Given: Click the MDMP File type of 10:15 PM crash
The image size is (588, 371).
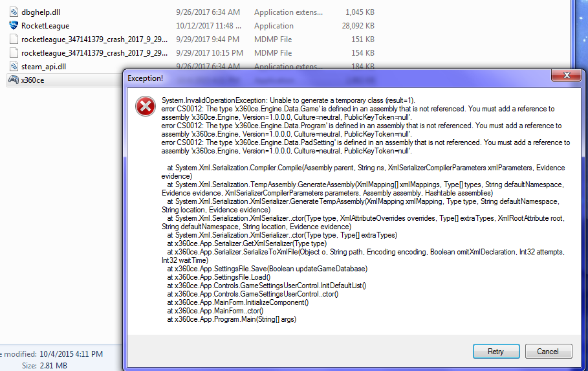Looking at the screenshot, I should pyautogui.click(x=273, y=53).
